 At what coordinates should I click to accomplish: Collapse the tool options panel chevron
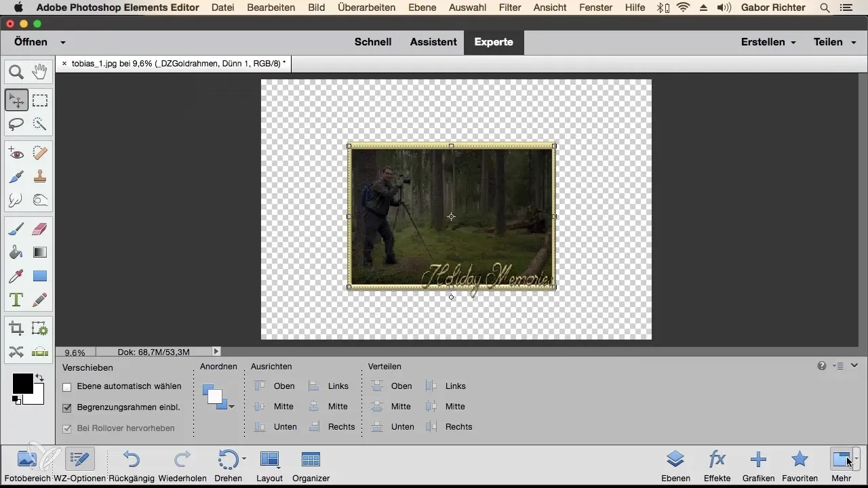click(x=854, y=366)
